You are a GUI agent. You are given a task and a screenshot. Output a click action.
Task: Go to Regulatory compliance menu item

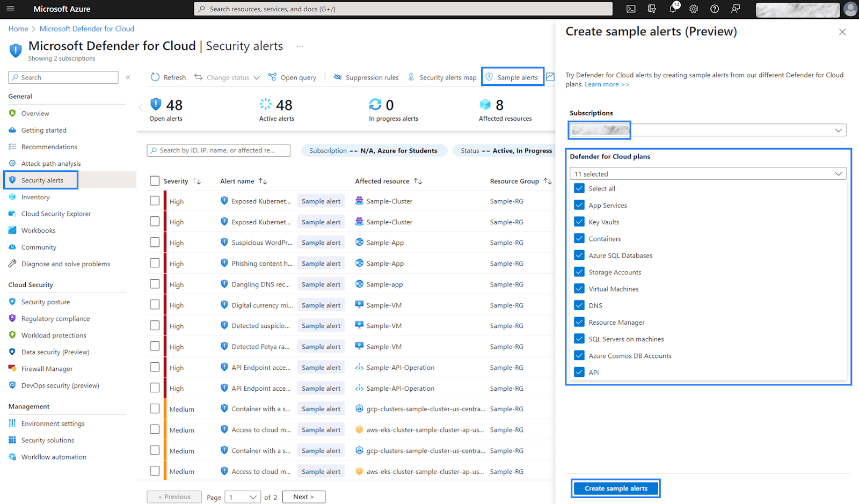point(55,318)
